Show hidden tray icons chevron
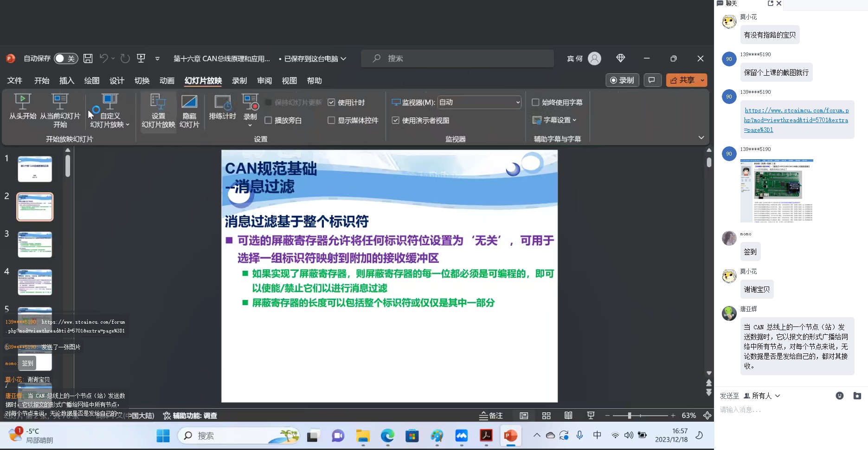 (537, 435)
